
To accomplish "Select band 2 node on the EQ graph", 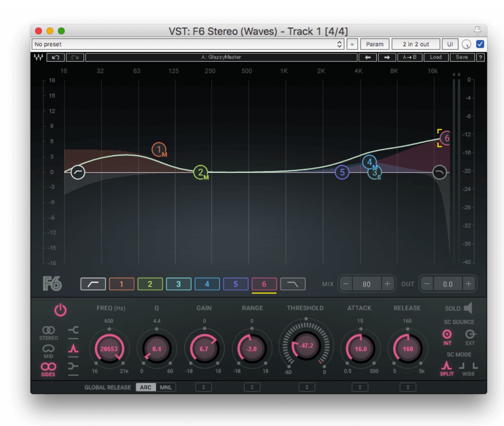I will pyautogui.click(x=201, y=172).
